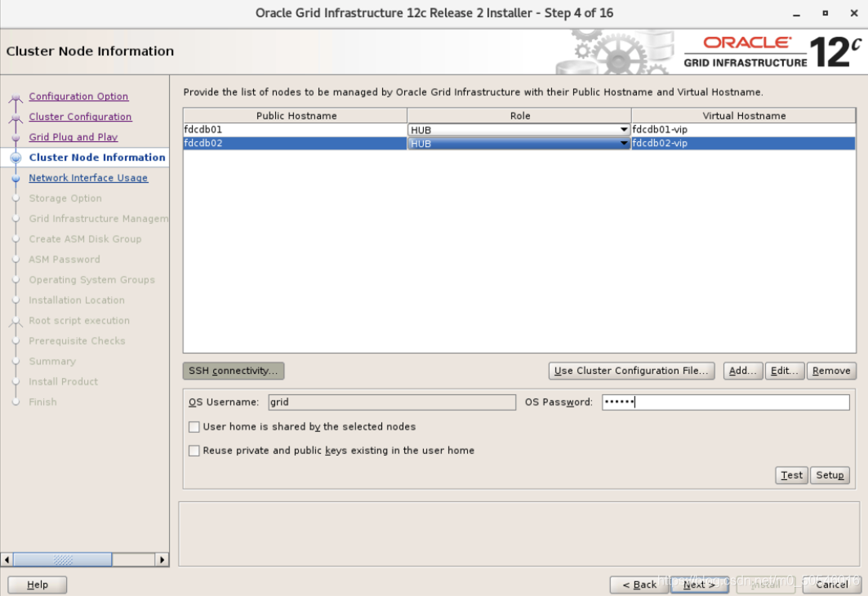Enable 'Reuse private and public keys' checkbox
Screen dimensions: 868x596
coord(194,451)
